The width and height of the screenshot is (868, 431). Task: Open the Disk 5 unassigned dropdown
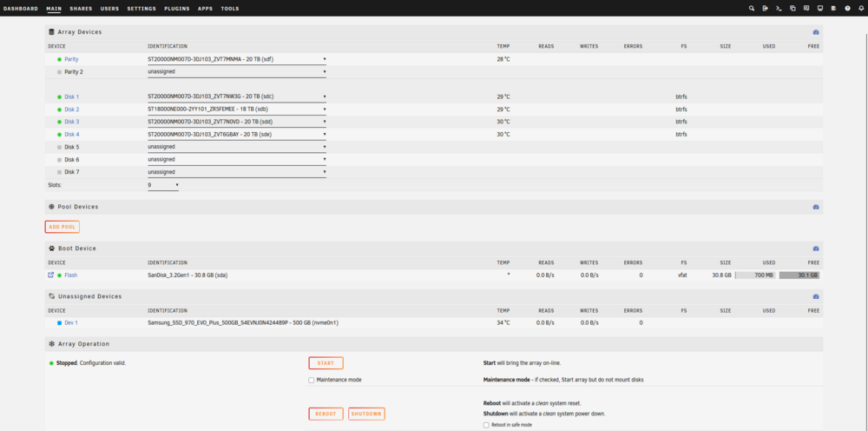(x=237, y=147)
